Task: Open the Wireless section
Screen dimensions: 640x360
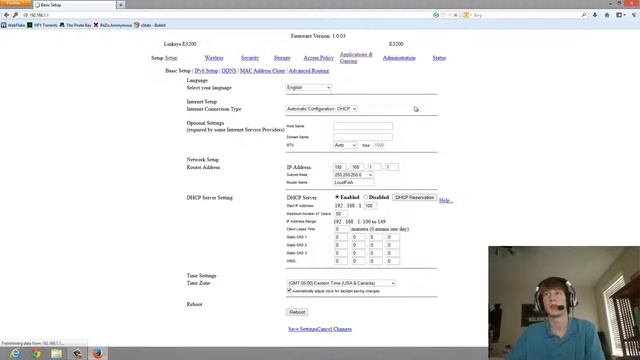Action: (x=214, y=58)
